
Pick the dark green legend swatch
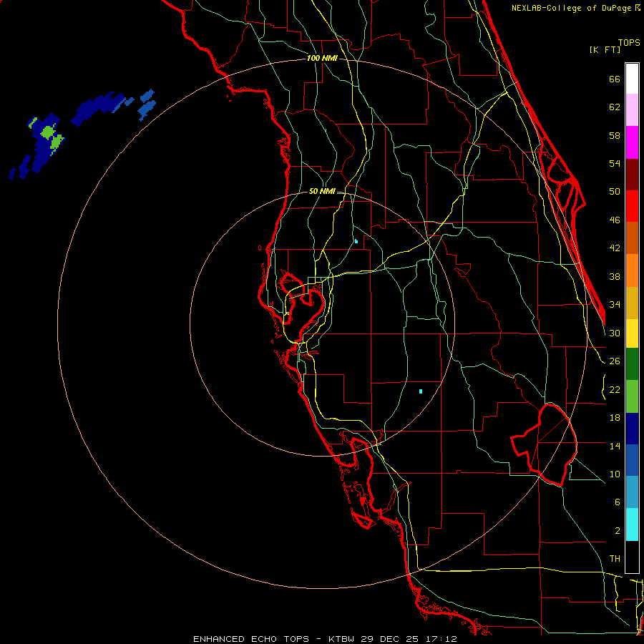coord(632,364)
